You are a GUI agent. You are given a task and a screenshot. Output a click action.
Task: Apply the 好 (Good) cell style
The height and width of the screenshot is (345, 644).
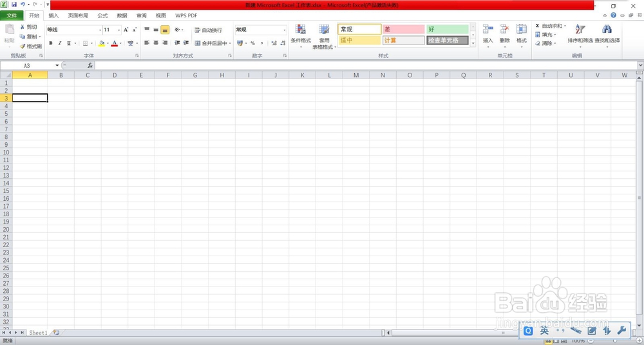(x=448, y=30)
